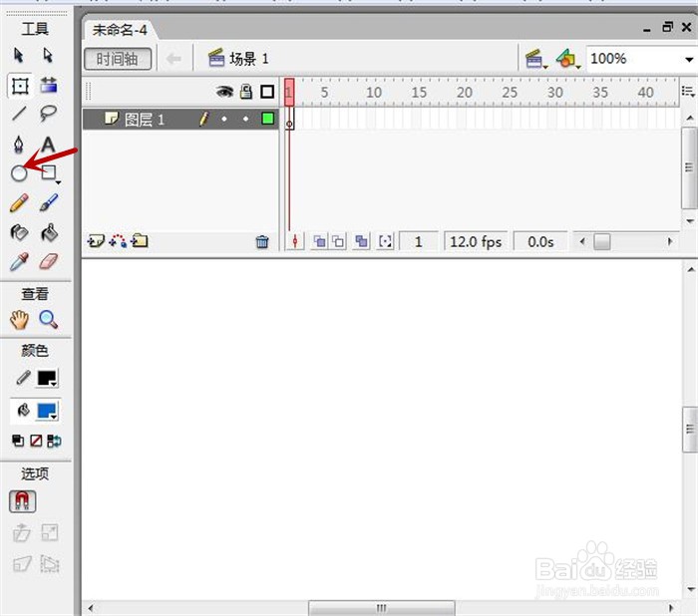698x616 pixels.
Task: Open the Edit Scene dropdown
Action: click(x=535, y=59)
